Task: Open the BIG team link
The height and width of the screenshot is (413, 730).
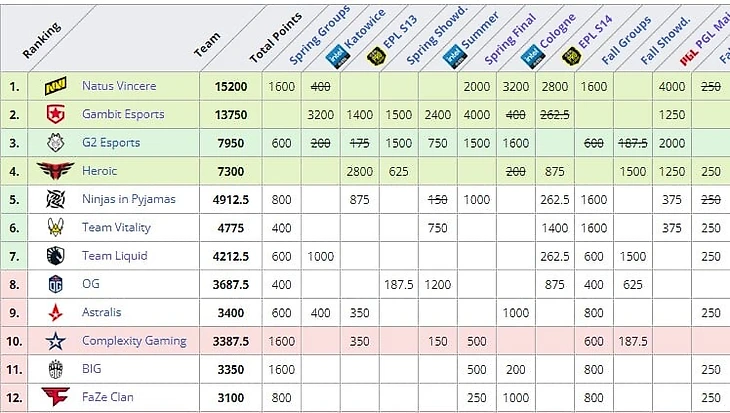Action: 91,369
